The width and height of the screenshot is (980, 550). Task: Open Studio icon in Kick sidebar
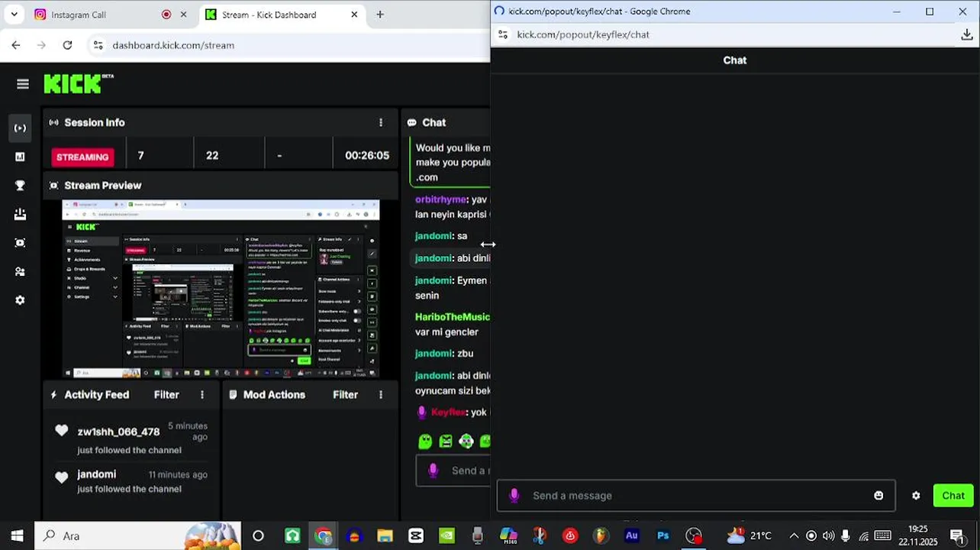21,243
